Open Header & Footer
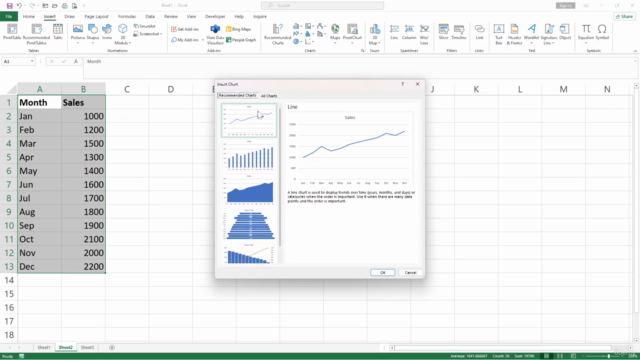Viewport: 640px width, 360px height. (514, 34)
